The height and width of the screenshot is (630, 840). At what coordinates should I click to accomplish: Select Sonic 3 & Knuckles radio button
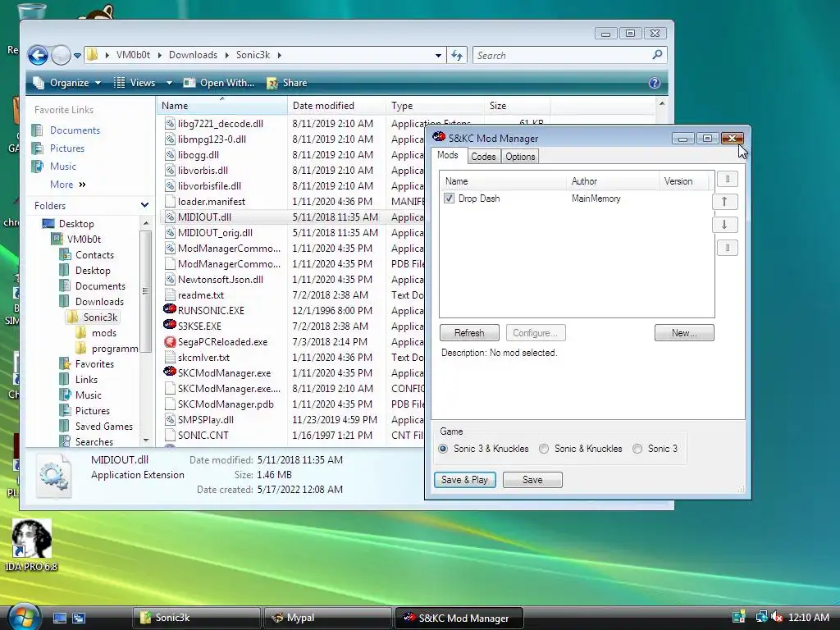coord(443,449)
